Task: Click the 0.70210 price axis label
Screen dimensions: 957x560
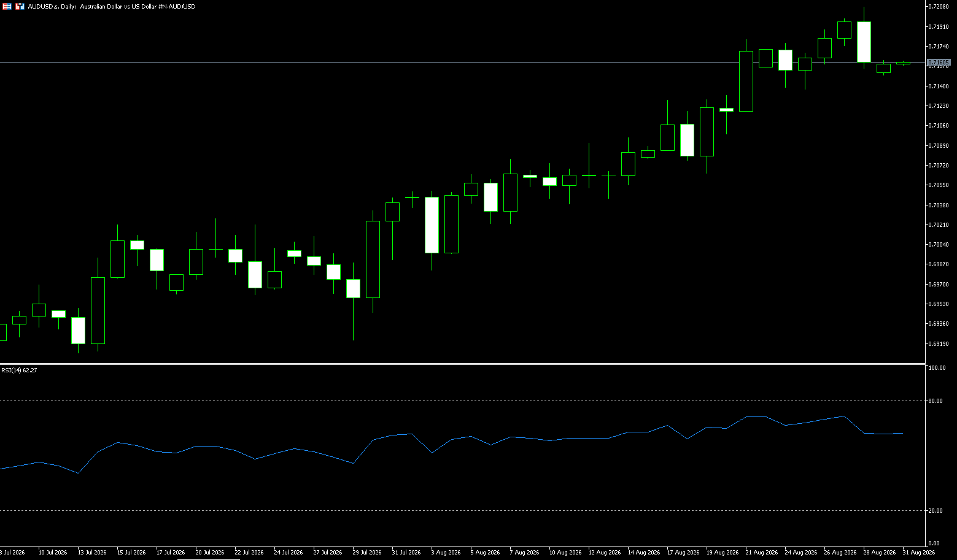Action: [940, 225]
